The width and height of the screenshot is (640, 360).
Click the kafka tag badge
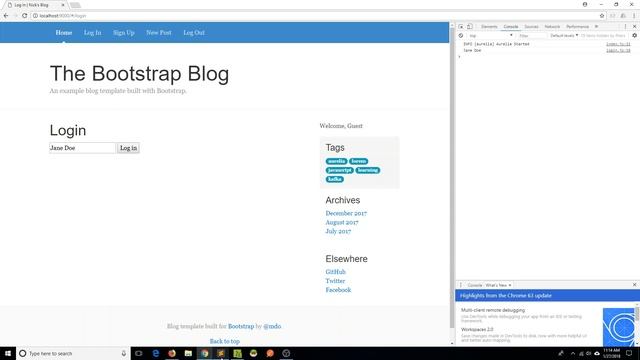click(x=335, y=179)
